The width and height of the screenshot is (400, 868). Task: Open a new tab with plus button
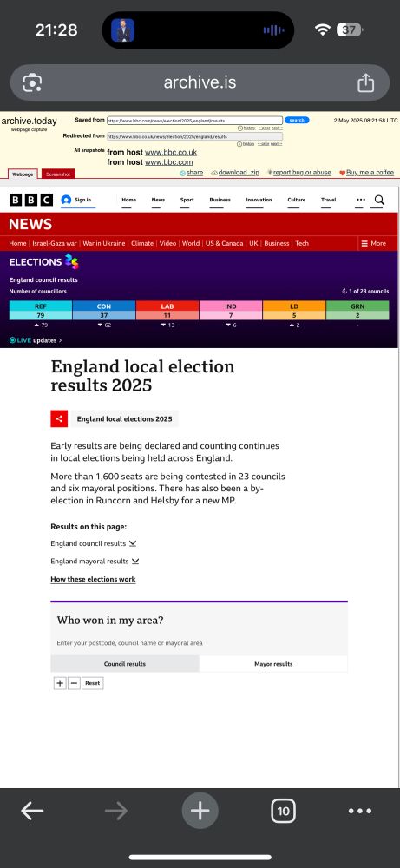(x=200, y=811)
